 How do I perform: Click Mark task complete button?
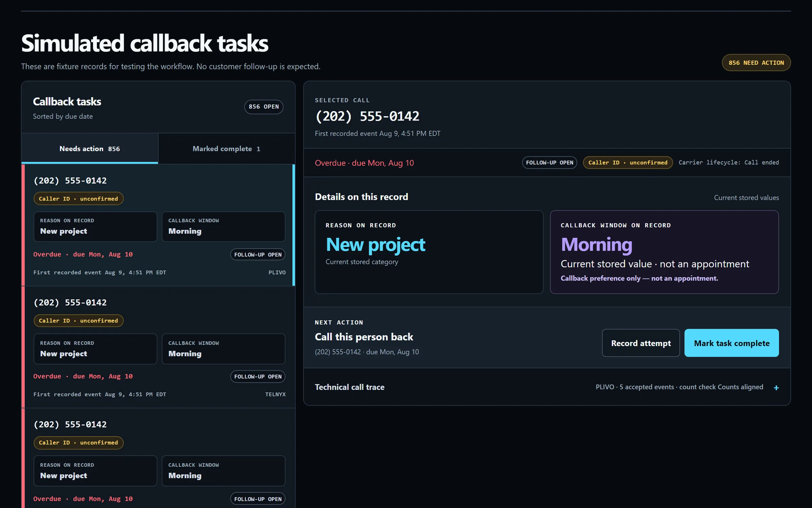coord(731,343)
